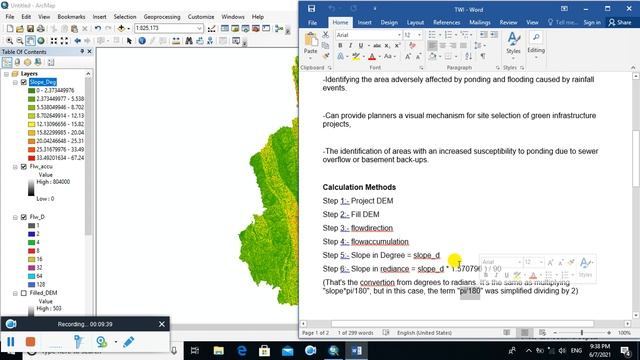Viewport: 640px width, 360px height.
Task: Open Microsoft Edge from the taskbar
Action: [242, 351]
